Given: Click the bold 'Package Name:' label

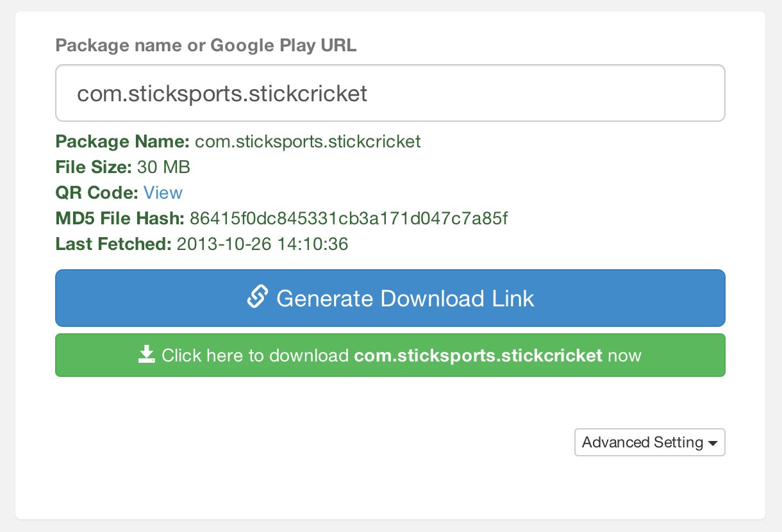Looking at the screenshot, I should (122, 142).
